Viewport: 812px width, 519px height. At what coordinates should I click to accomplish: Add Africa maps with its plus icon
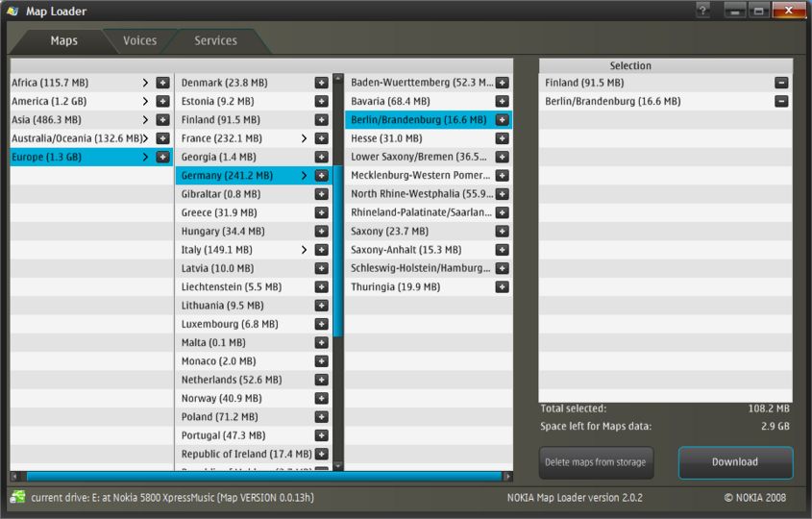[162, 83]
